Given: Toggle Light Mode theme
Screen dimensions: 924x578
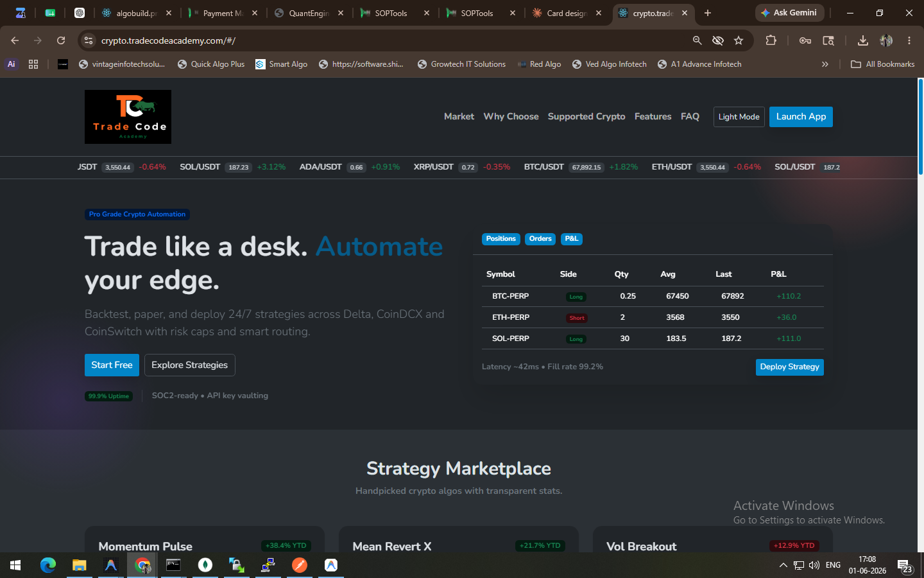Looking at the screenshot, I should click(739, 117).
